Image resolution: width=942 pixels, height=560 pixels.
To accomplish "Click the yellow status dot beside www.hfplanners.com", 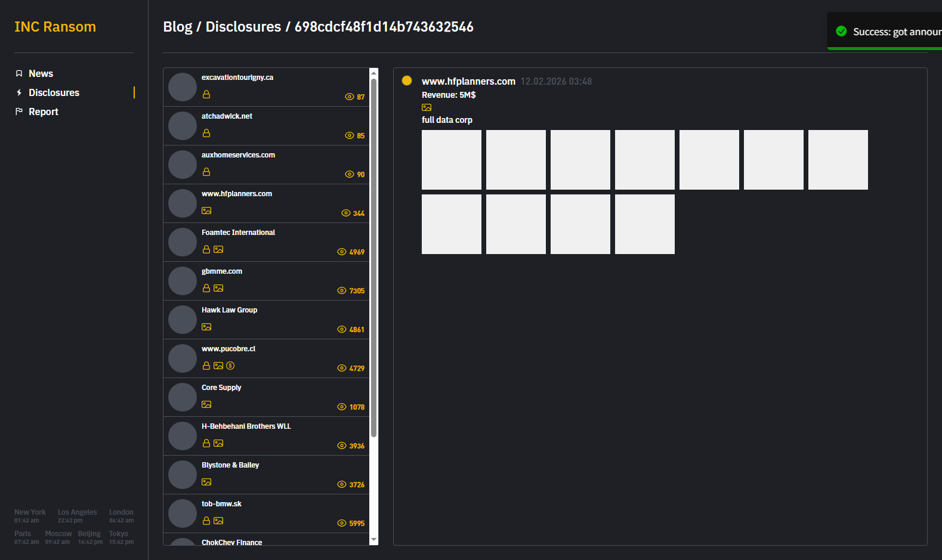I will [x=407, y=81].
